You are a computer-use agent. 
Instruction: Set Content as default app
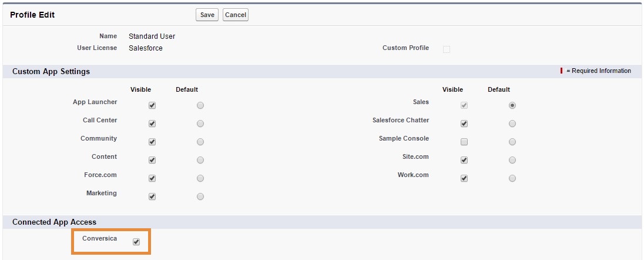pyautogui.click(x=200, y=160)
